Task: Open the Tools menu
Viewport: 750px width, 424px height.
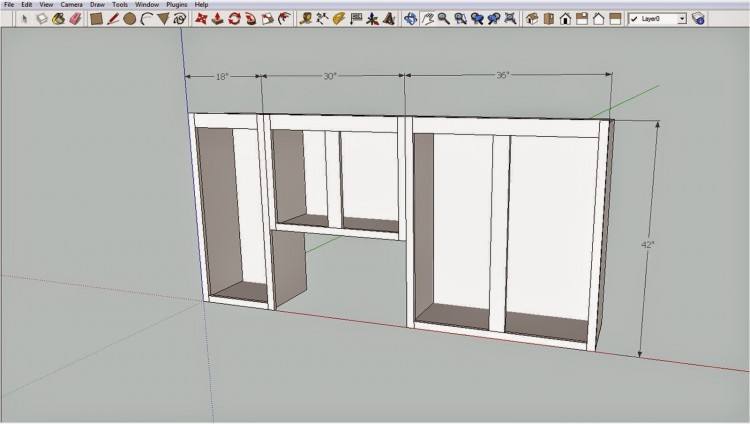Action: point(120,4)
